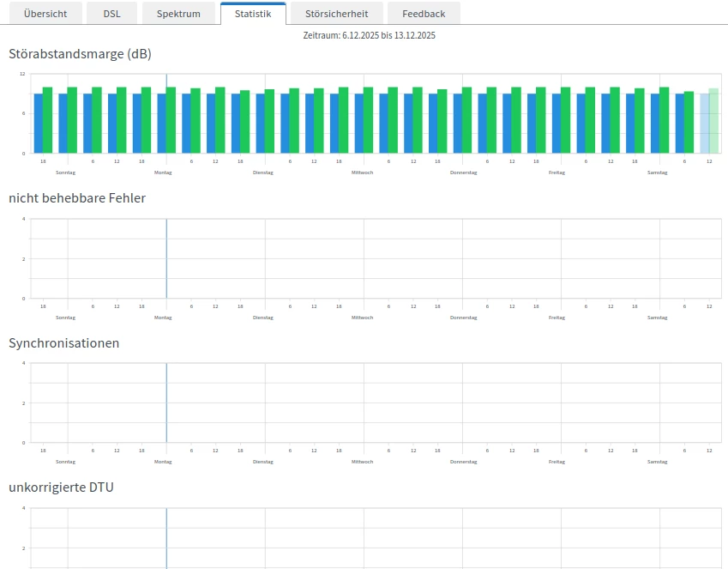Switch to the Übersicht tab
Viewport: 728px width, 569px height.
pyautogui.click(x=45, y=14)
